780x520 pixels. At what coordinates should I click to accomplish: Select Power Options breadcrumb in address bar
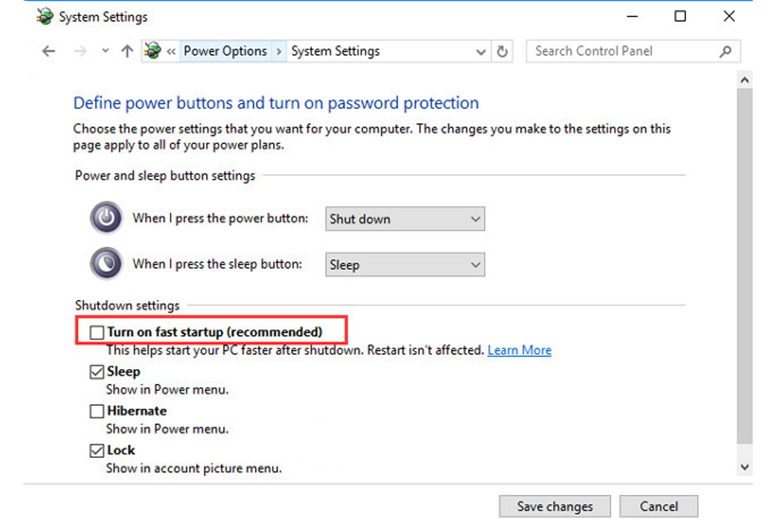point(225,51)
